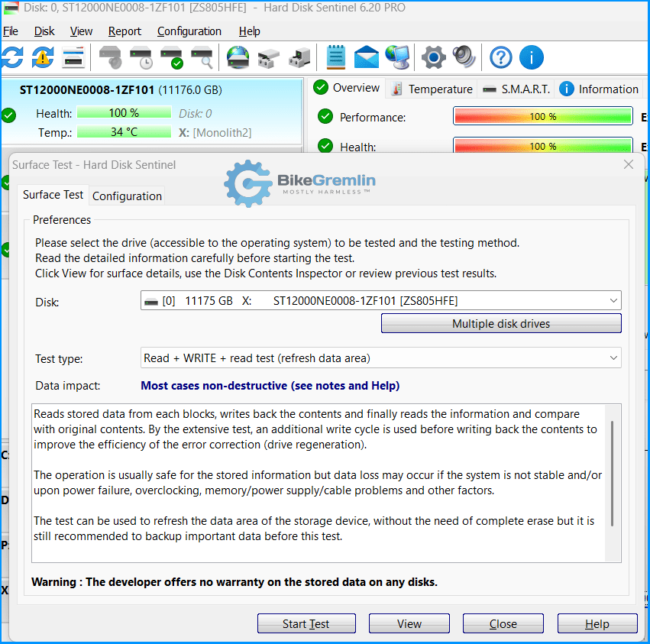Screen dimensions: 650x644
Task: Click the green check beside disk Health
Action: [8, 115]
